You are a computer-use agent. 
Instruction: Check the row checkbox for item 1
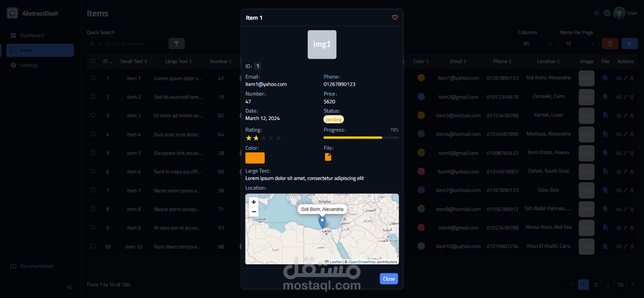pos(93,78)
